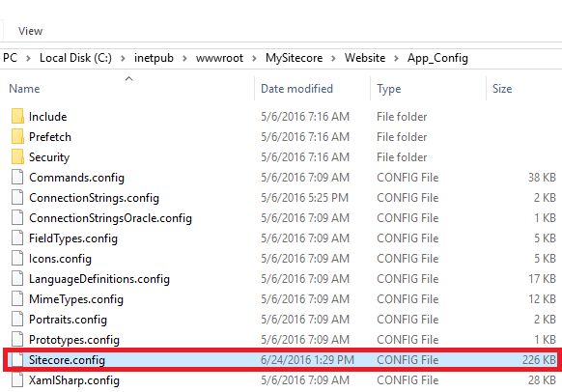
Task: Expand the chevron after Local Disk (C:)
Action: pyautogui.click(x=123, y=58)
